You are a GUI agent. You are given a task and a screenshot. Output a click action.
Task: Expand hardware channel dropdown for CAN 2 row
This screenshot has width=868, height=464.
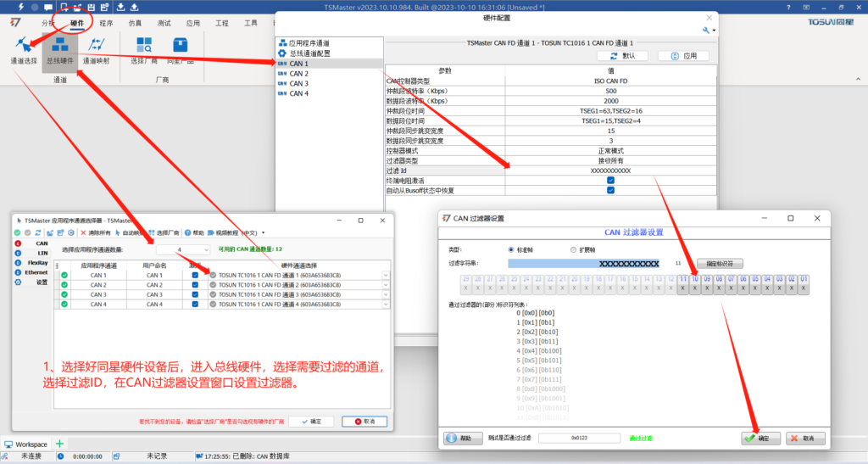(x=386, y=285)
